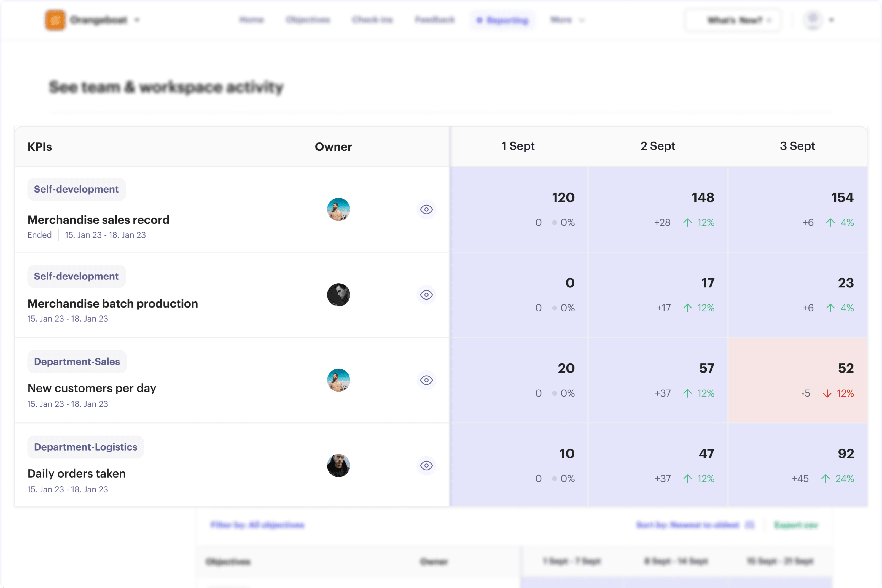Click the What's New? button
This screenshot has height=588, width=882.
(x=733, y=20)
